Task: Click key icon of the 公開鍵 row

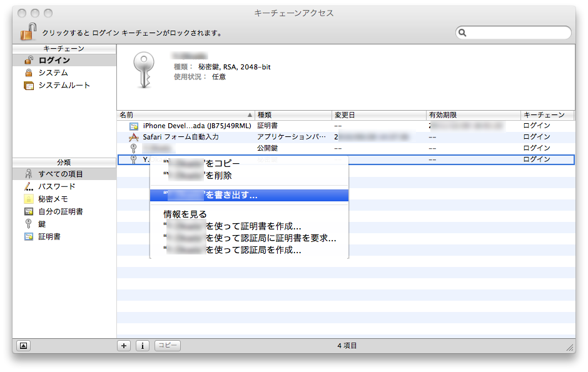Action: [x=133, y=148]
